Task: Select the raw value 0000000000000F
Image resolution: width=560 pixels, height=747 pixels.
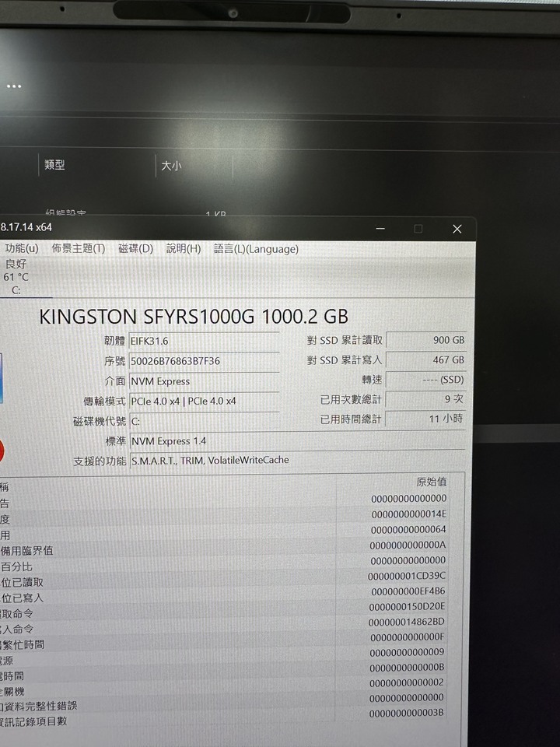Action: point(407,637)
